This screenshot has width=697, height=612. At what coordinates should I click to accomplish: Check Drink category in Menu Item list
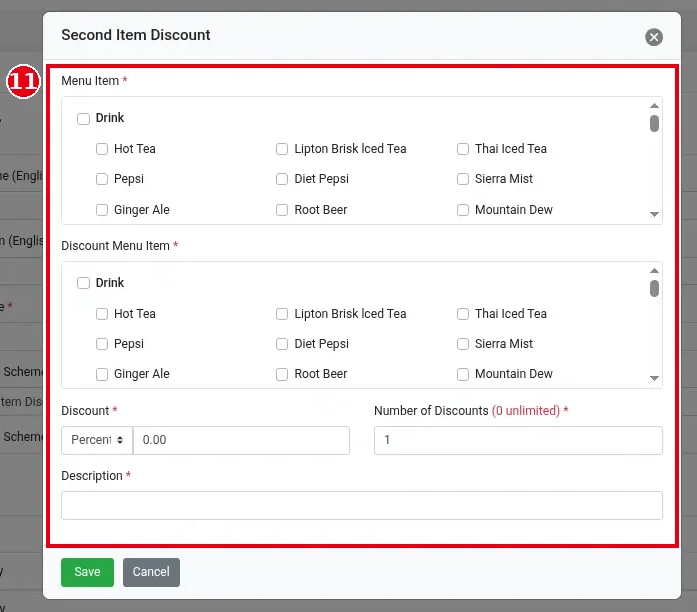(83, 119)
